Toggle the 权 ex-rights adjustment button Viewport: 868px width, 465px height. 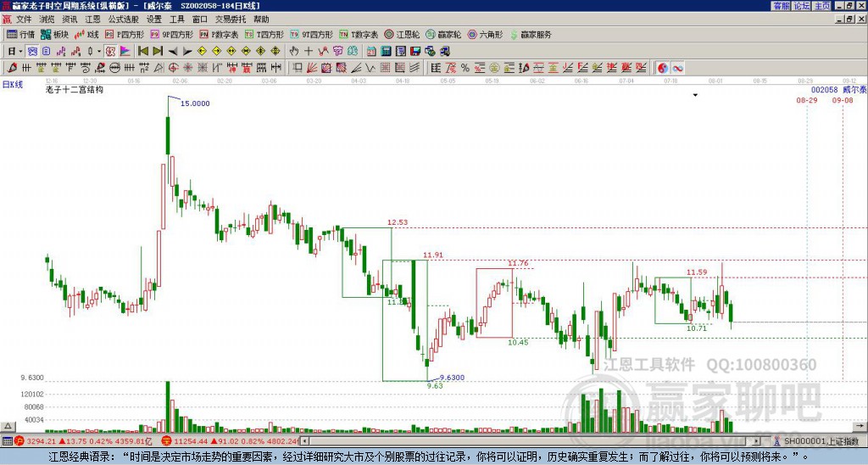point(110,52)
